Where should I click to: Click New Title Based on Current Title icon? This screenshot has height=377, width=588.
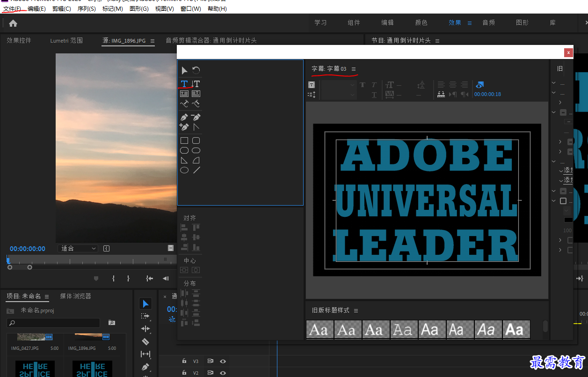point(312,85)
